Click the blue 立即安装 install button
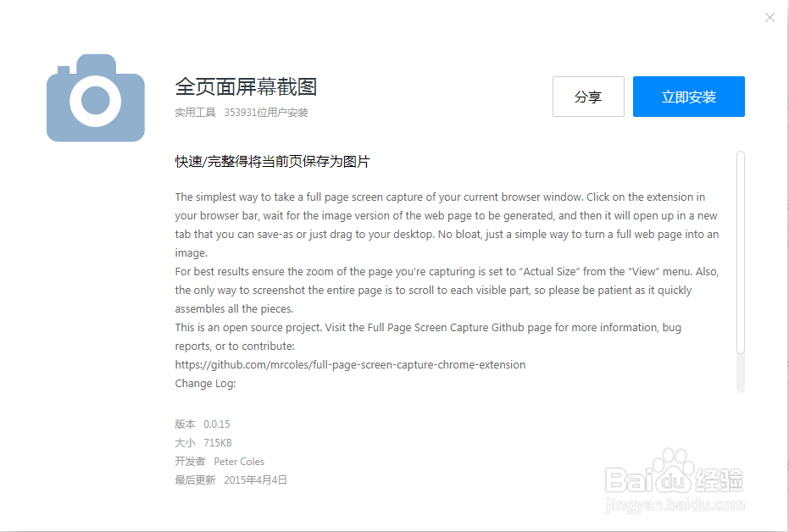This screenshot has height=532, width=789. click(x=688, y=97)
